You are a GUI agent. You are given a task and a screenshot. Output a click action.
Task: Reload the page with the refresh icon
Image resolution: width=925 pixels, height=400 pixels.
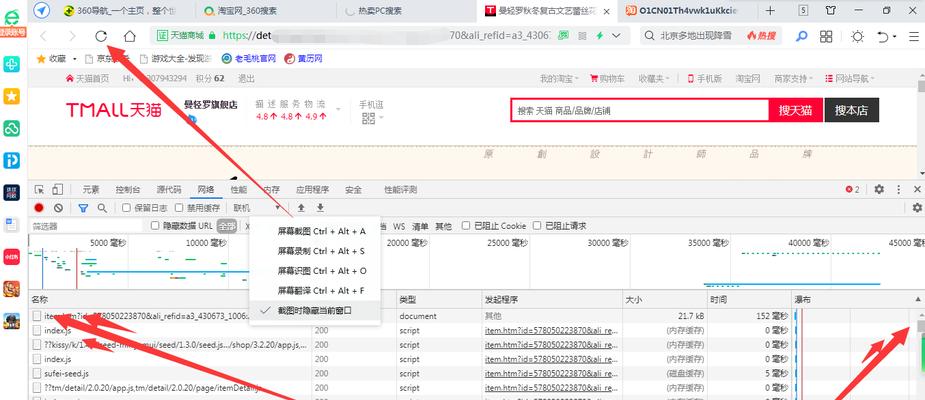(101, 37)
